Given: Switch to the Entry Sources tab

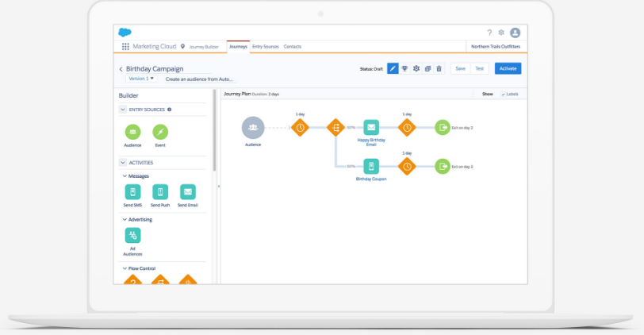Looking at the screenshot, I should [x=266, y=47].
